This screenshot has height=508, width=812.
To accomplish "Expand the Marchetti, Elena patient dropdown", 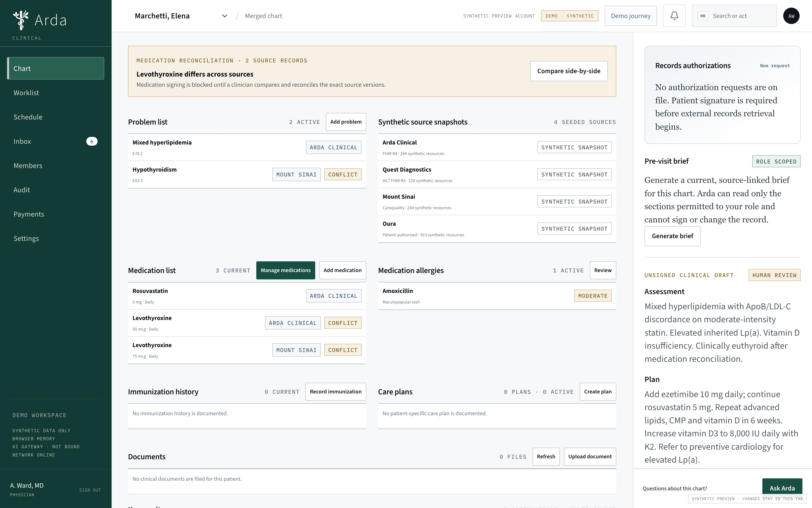I will [x=181, y=16].
